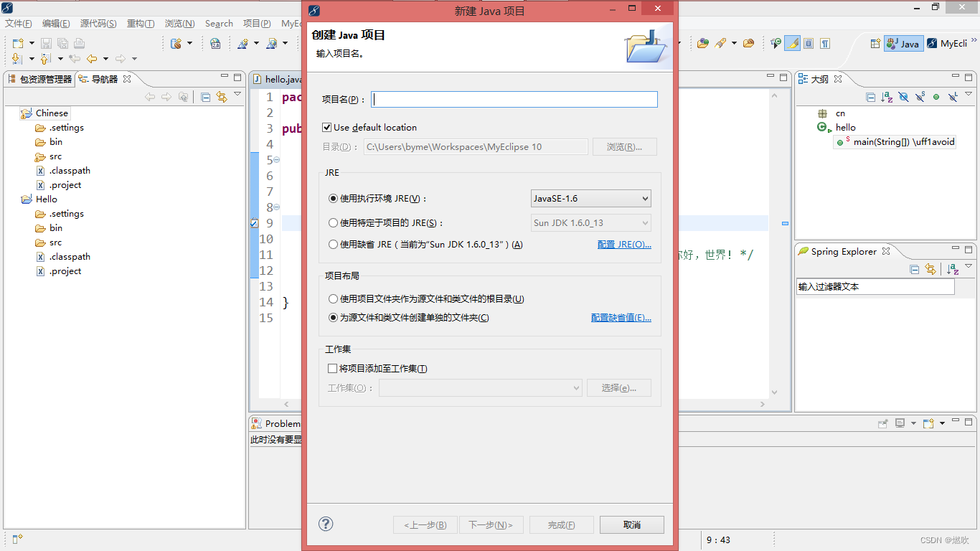Click 配置缺省值 link
The height and width of the screenshot is (551, 980).
(x=621, y=318)
